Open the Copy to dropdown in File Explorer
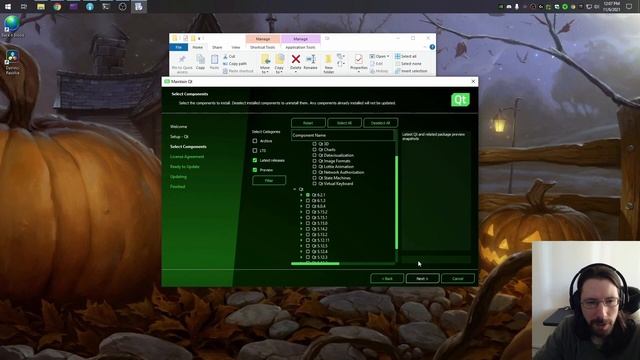The image size is (640, 360). click(x=279, y=70)
